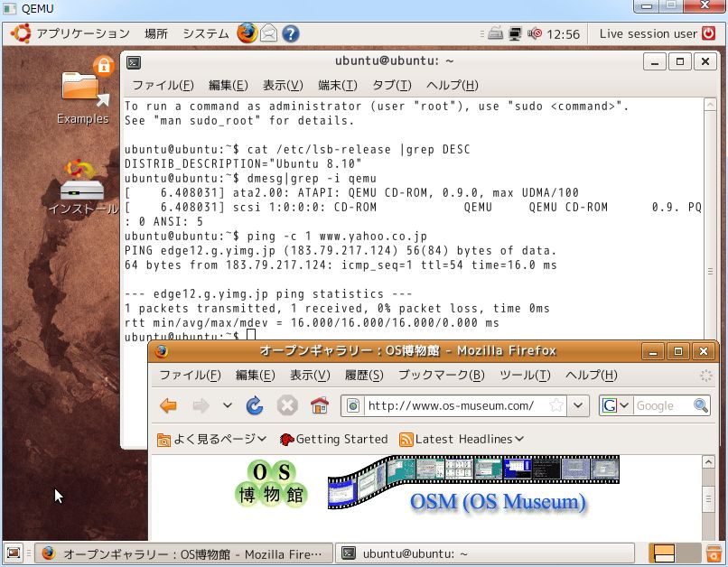Open the Firefox ヘルプ(H) menu
728x567 pixels.
tap(591, 375)
